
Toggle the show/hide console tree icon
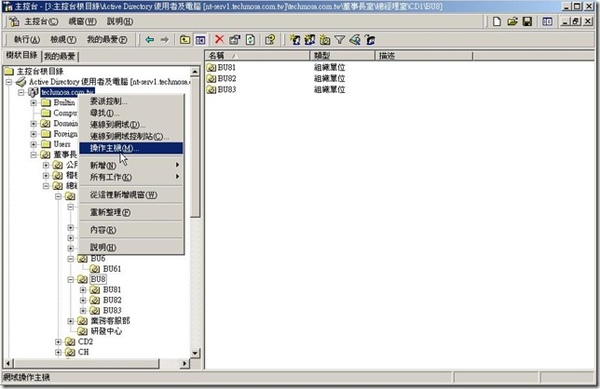coord(200,40)
